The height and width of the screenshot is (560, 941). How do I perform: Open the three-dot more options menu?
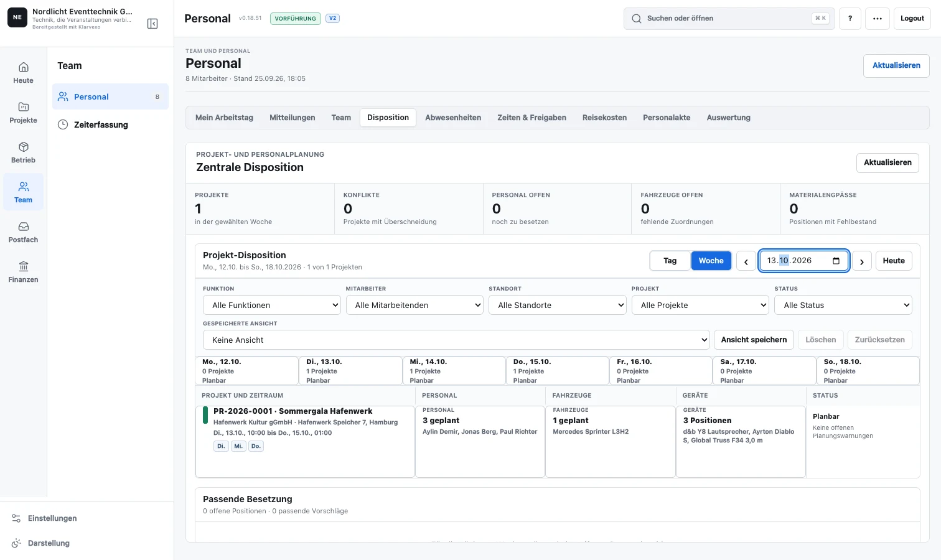[878, 19]
